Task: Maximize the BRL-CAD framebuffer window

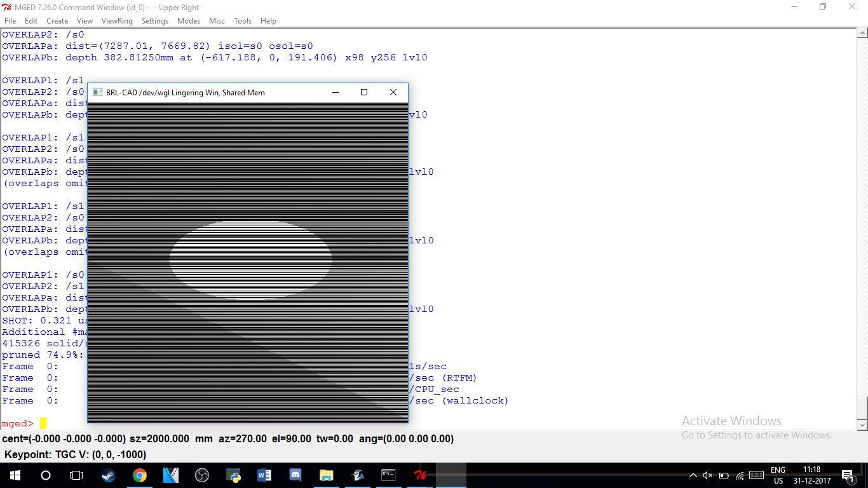Action: [364, 92]
